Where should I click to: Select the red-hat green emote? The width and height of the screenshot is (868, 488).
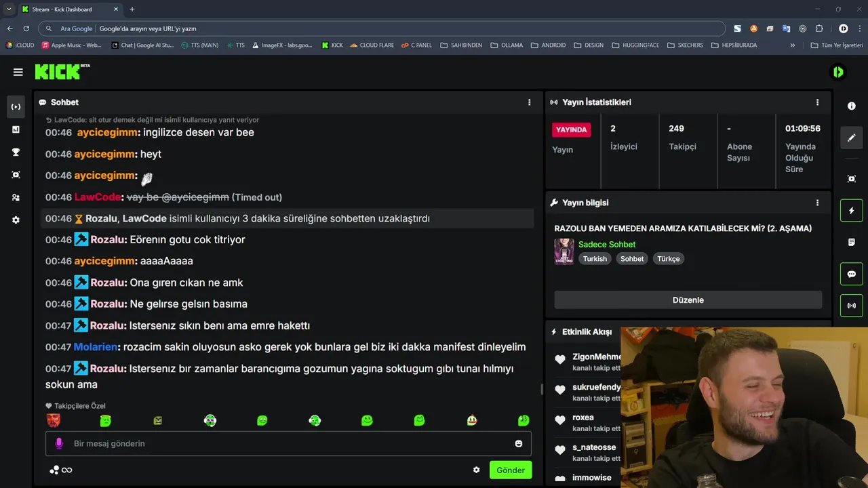tap(472, 421)
